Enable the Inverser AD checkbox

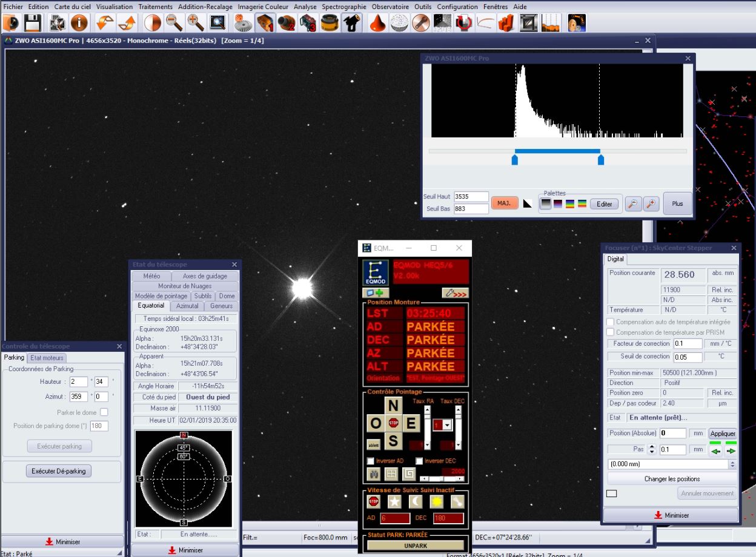pyautogui.click(x=371, y=461)
